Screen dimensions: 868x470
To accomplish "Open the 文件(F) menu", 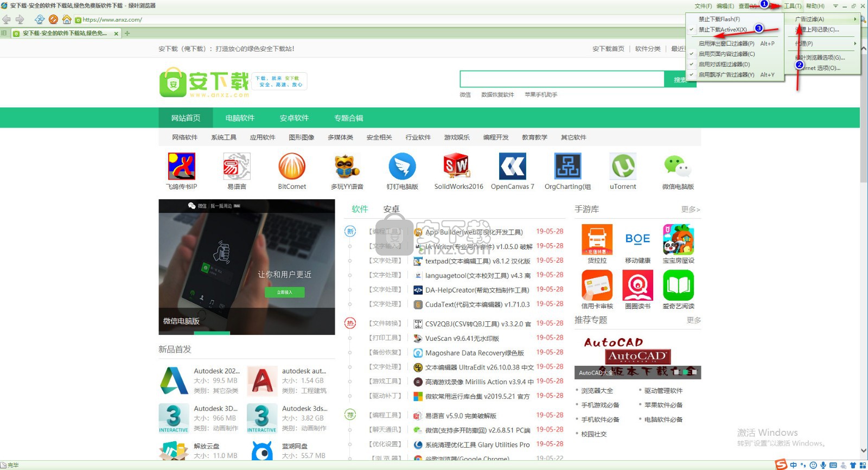I will coord(703,6).
